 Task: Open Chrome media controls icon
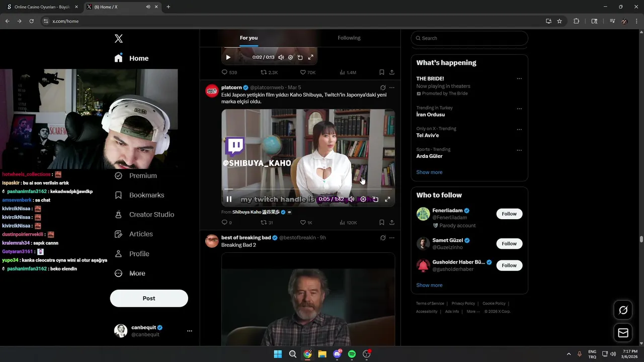coord(612,21)
